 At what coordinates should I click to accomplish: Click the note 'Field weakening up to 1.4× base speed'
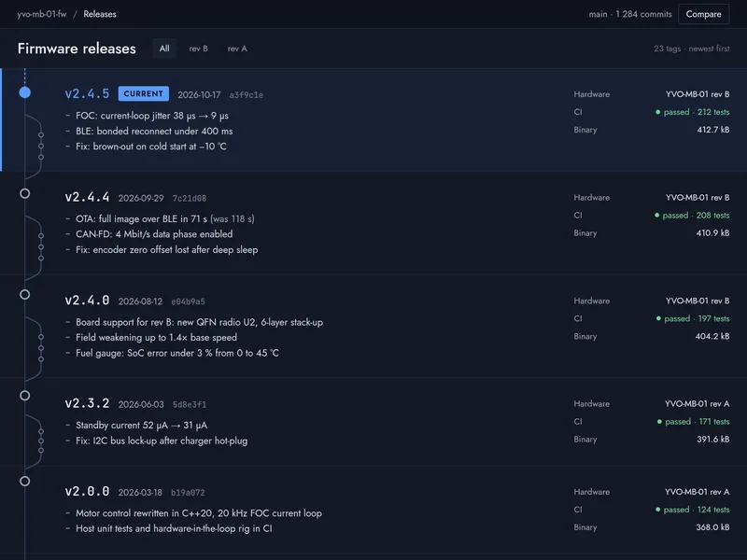[156, 338]
